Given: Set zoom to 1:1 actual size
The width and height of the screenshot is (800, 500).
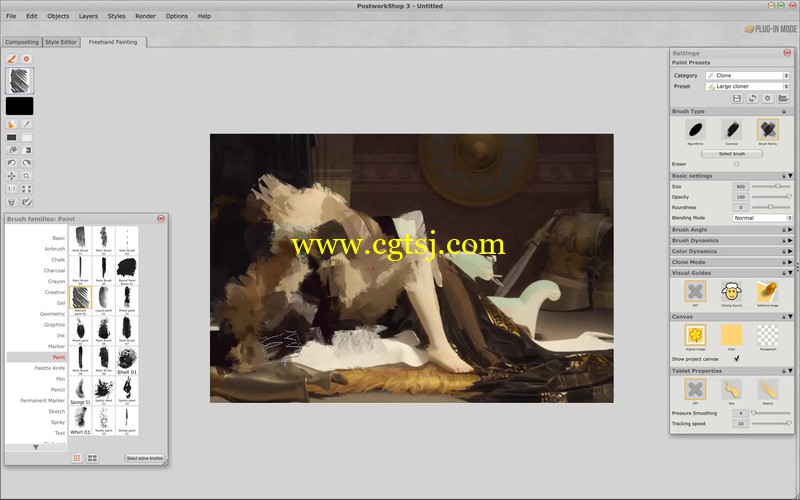Looking at the screenshot, I should (12, 189).
